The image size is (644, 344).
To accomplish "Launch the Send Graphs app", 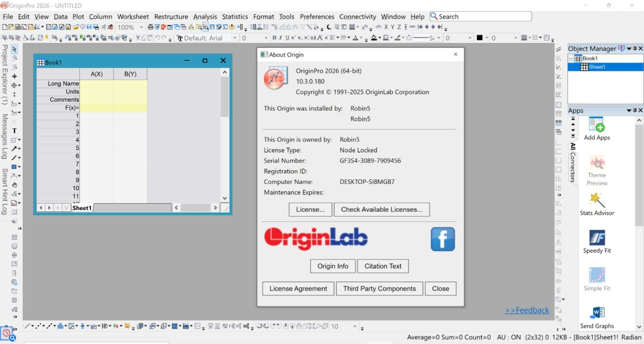I will click(x=597, y=318).
